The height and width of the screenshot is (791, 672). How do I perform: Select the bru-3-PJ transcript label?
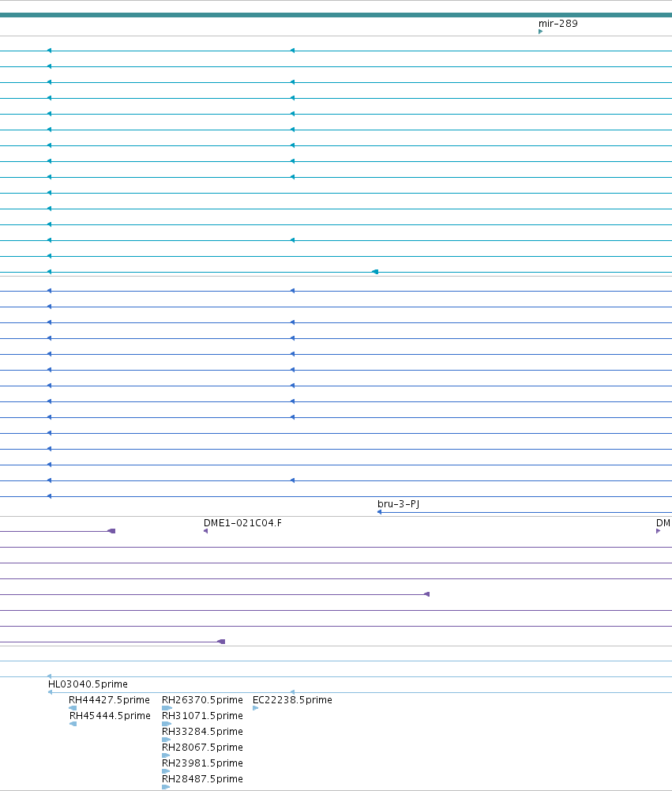(x=398, y=504)
